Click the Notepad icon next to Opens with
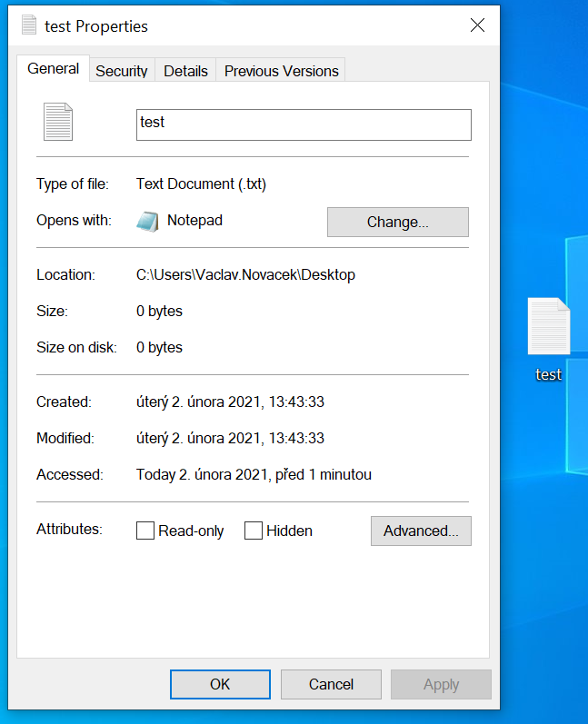The width and height of the screenshot is (588, 724). click(x=148, y=221)
